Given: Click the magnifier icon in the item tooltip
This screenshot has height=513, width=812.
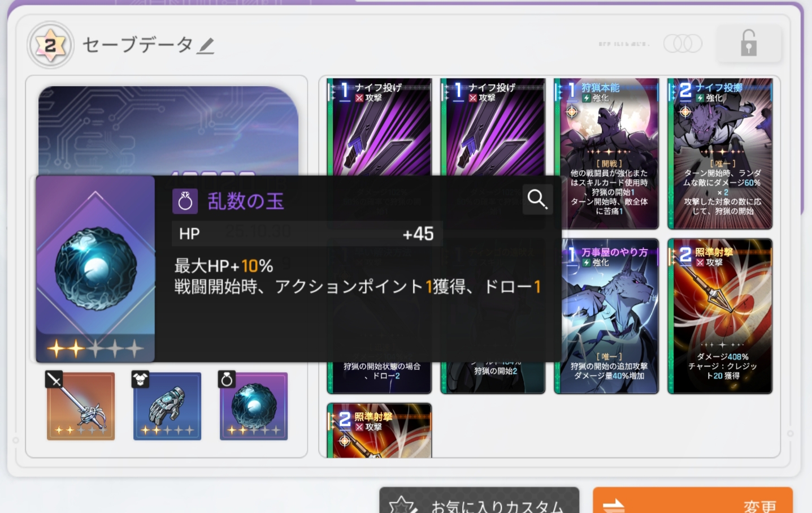Looking at the screenshot, I should tap(537, 199).
